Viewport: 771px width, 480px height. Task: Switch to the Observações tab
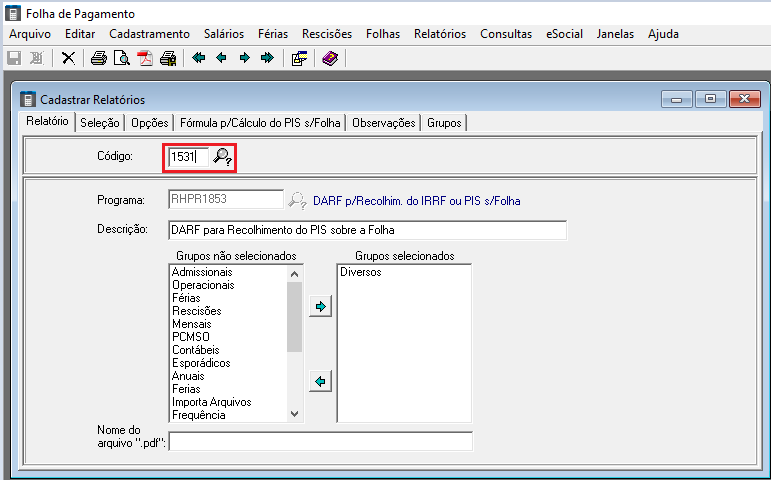pyautogui.click(x=384, y=123)
